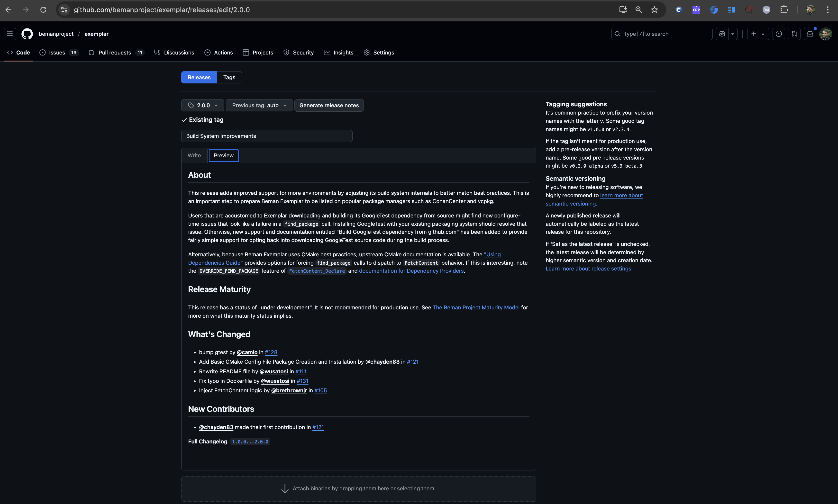Click the Generate release notes button

tap(328, 105)
